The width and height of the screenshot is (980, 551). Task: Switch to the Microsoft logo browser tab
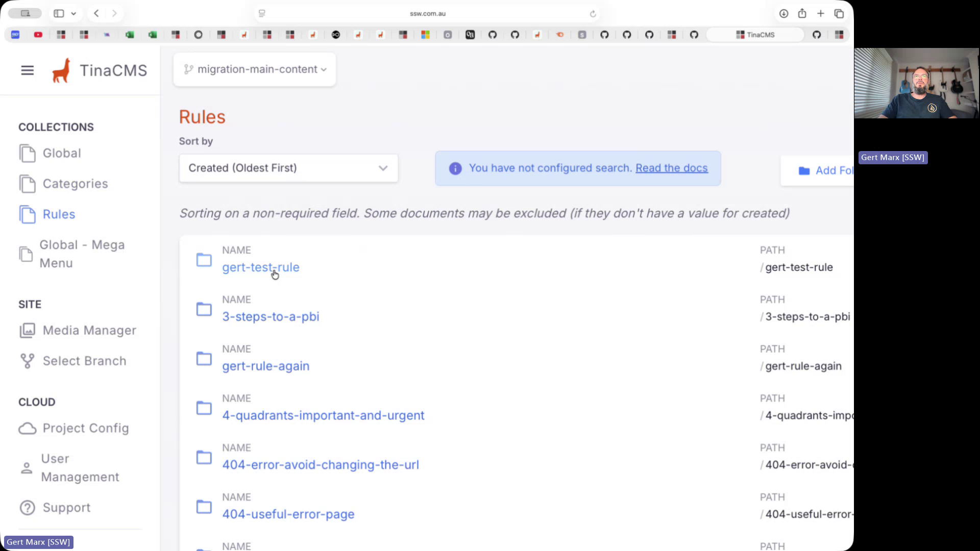425,35
